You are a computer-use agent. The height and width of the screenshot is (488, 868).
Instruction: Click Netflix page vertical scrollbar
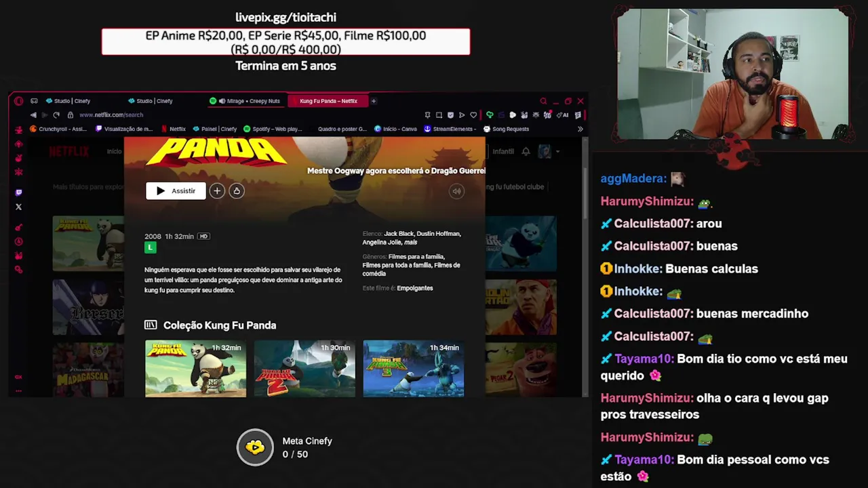(x=585, y=193)
